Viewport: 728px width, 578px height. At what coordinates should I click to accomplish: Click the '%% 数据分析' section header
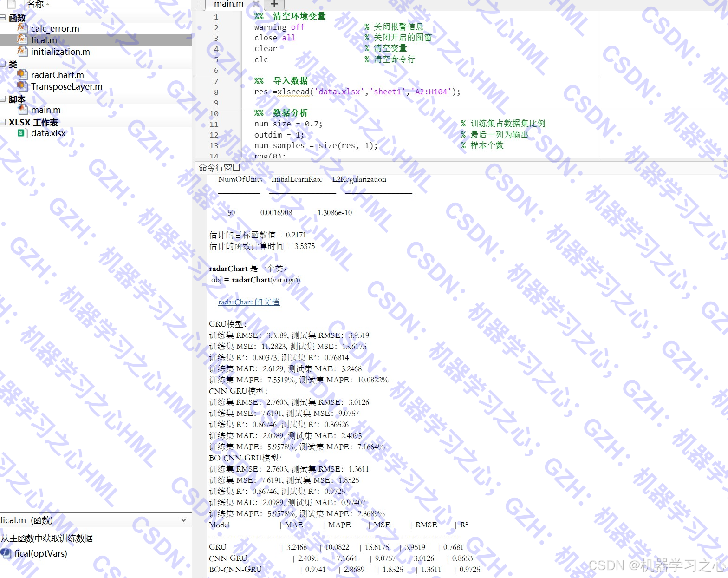pos(281,113)
